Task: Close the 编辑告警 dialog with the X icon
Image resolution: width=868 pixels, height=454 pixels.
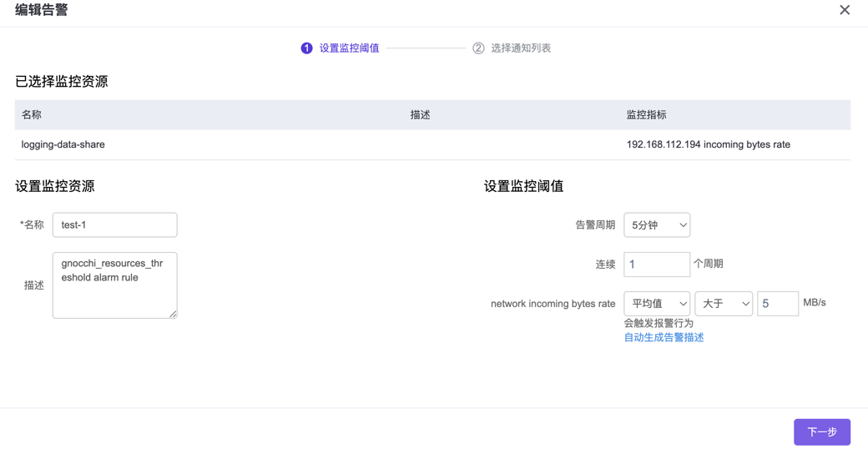Action: click(845, 10)
